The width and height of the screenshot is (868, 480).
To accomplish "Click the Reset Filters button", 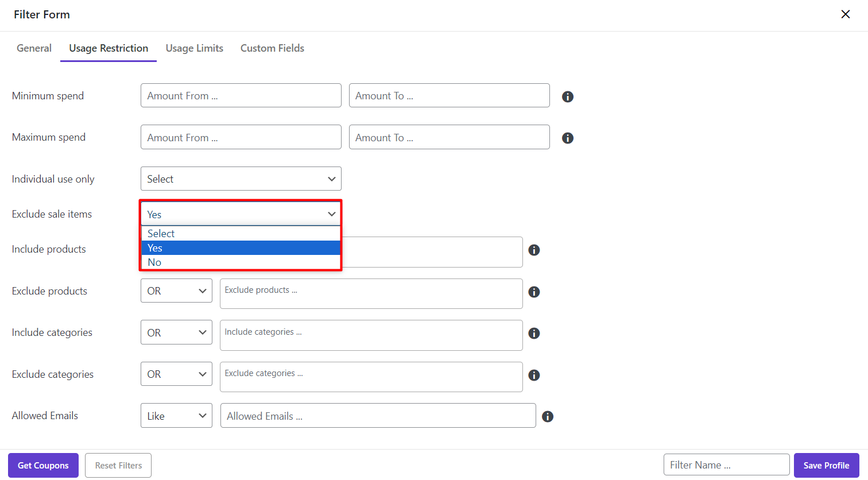I will 118,465.
